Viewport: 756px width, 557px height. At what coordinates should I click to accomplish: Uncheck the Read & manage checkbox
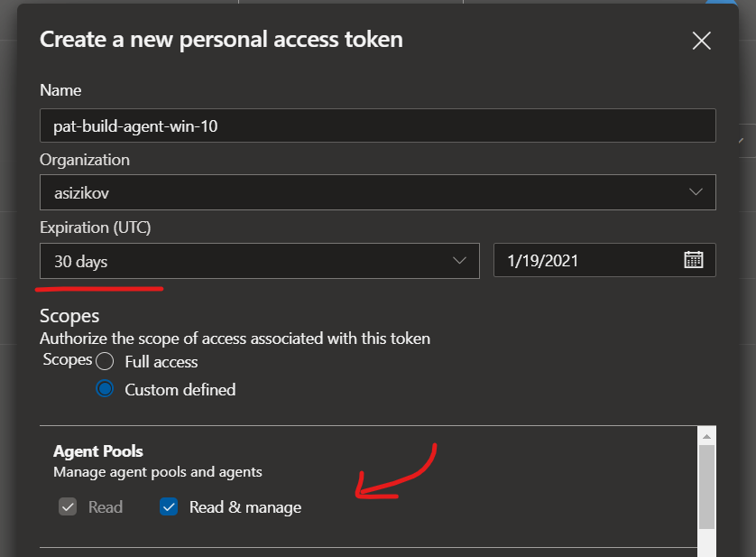(169, 507)
